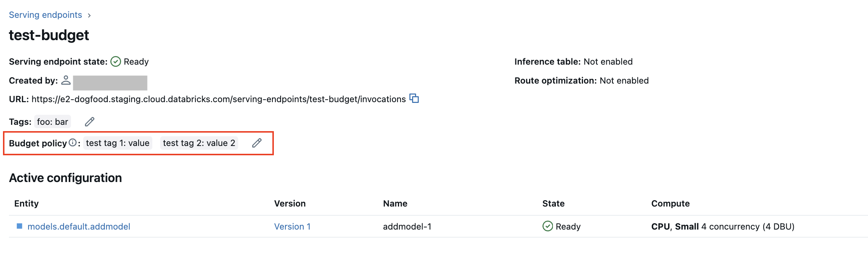Select the foo: bar tag chip
The height and width of the screenshot is (263, 868).
pos(52,121)
